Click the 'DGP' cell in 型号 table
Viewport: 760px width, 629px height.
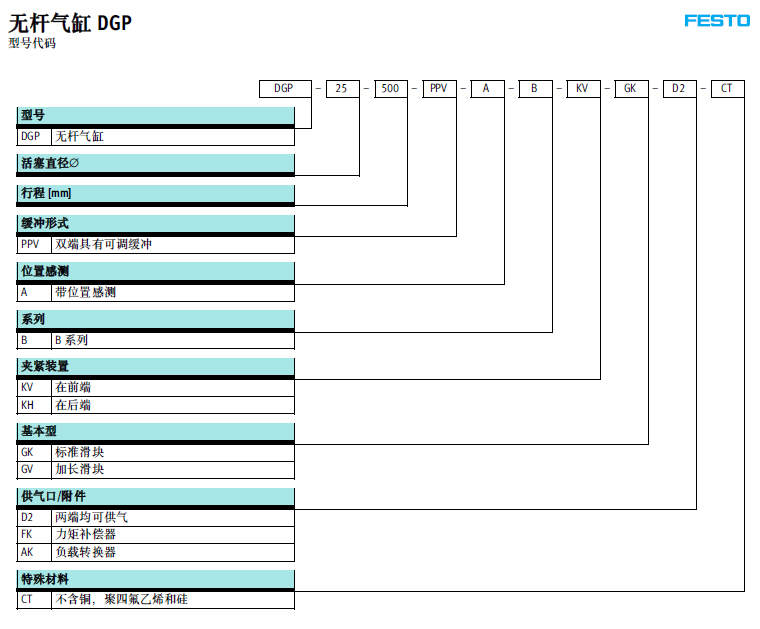coord(34,137)
